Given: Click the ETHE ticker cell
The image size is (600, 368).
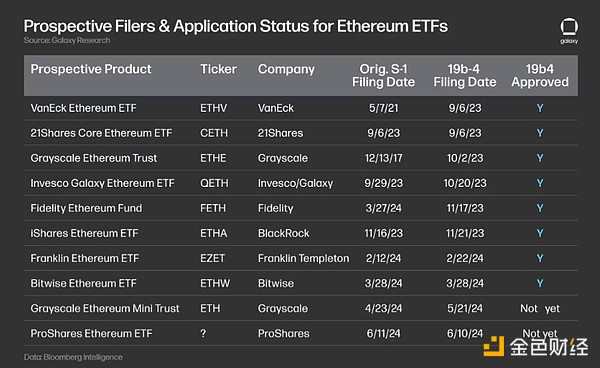Looking at the screenshot, I should [213, 158].
